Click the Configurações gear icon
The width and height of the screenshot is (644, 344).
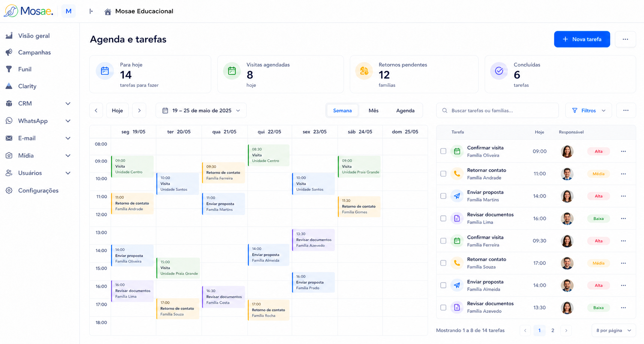pyautogui.click(x=9, y=190)
